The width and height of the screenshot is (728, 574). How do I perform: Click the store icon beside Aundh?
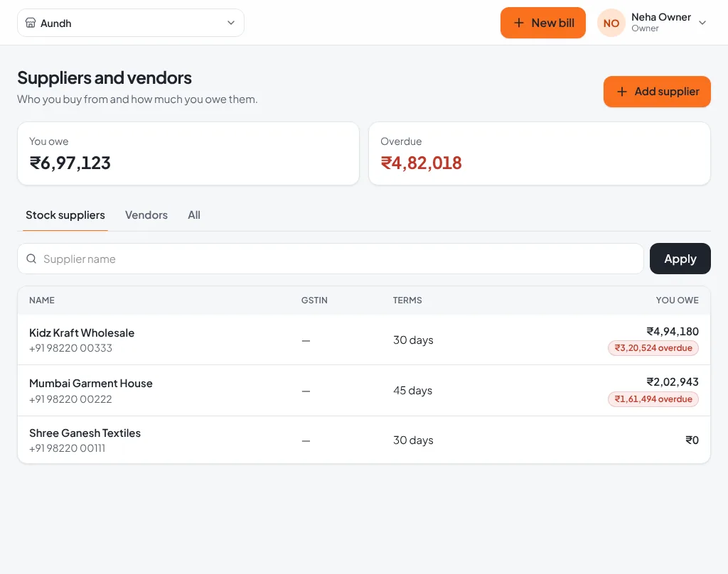[x=31, y=23]
